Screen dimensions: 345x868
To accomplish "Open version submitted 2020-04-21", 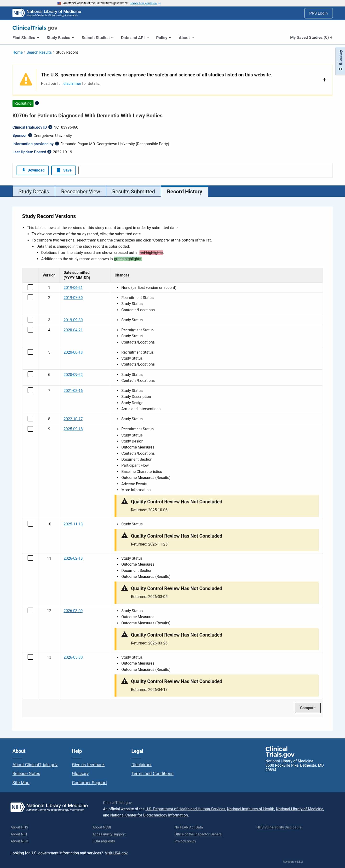I will pyautogui.click(x=73, y=330).
